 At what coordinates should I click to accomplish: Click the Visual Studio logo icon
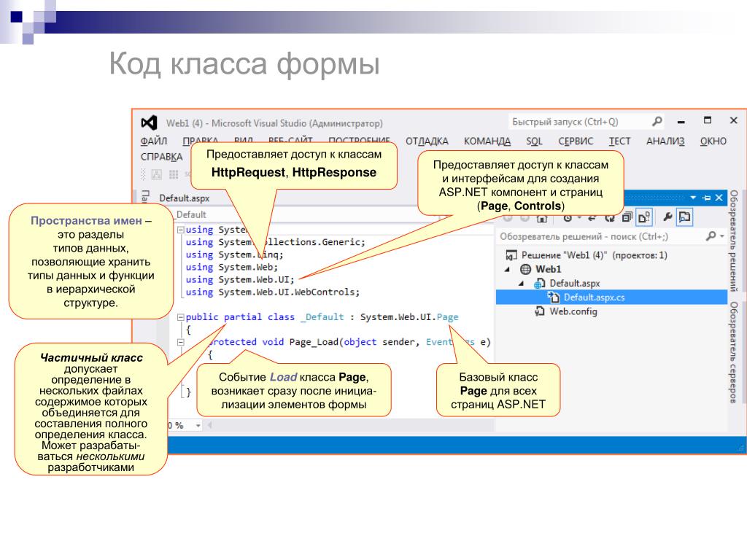click(149, 122)
